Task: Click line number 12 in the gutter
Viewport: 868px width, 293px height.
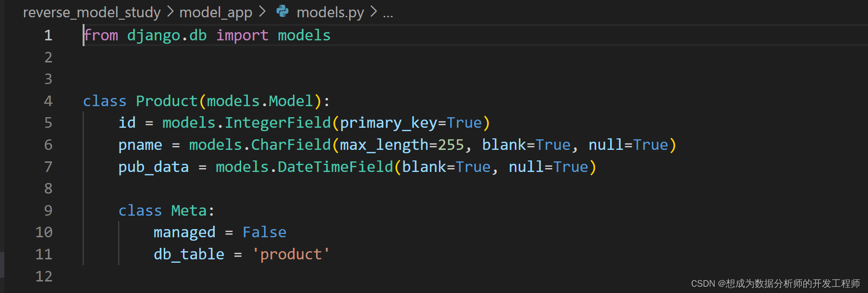Action: [44, 276]
